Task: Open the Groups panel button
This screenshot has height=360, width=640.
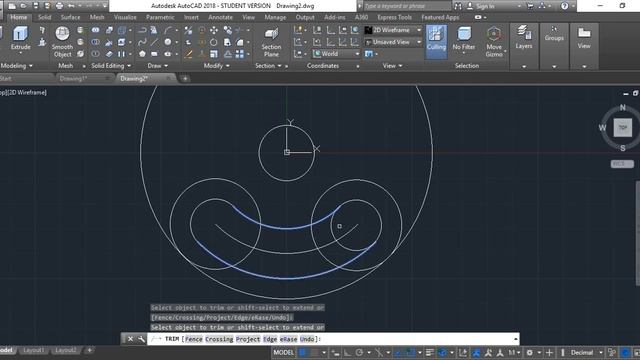Action: pos(554,33)
